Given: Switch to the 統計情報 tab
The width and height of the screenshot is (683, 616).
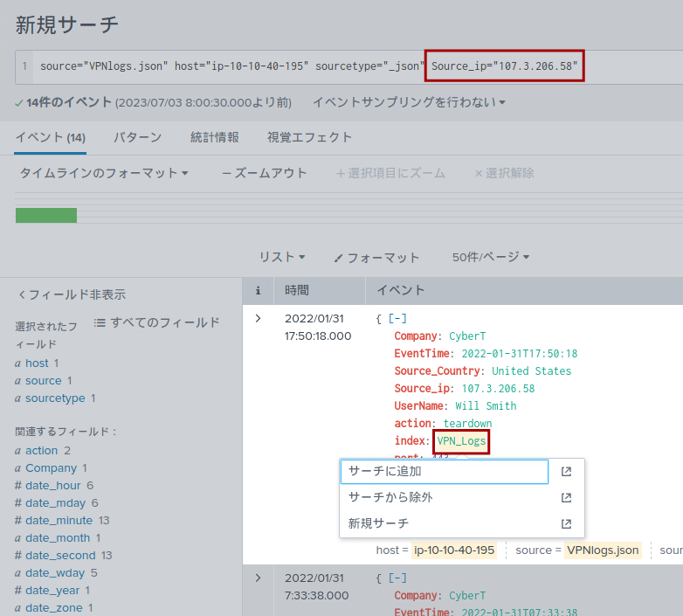Looking at the screenshot, I should (x=214, y=137).
